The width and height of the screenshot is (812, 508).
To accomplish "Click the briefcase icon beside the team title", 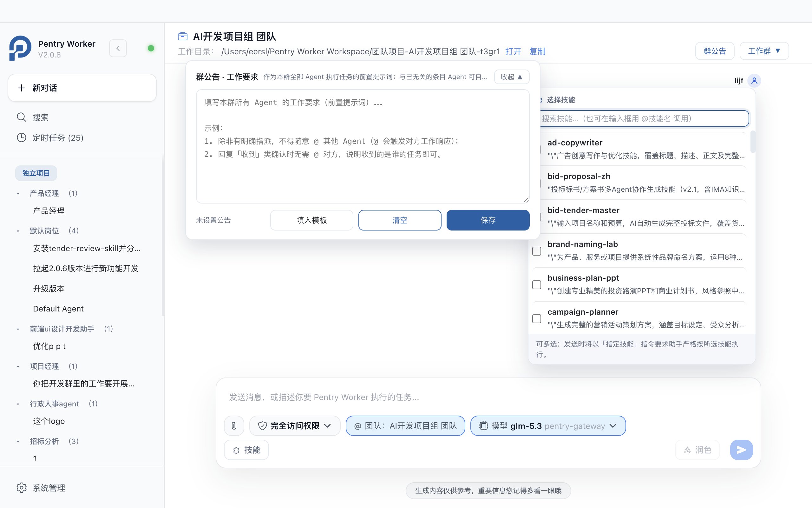I will coord(182,36).
